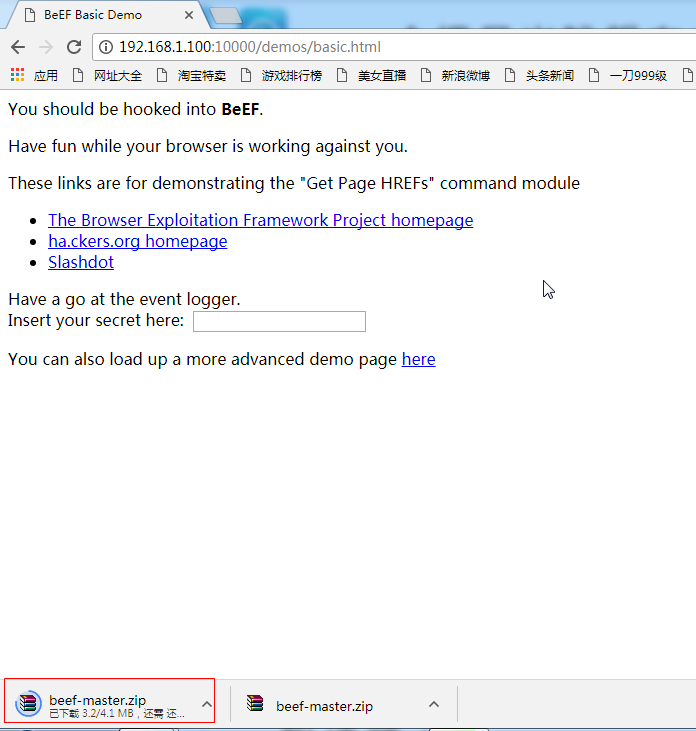Open the 应用 apps grid icon
The width and height of the screenshot is (696, 731).
tap(17, 75)
